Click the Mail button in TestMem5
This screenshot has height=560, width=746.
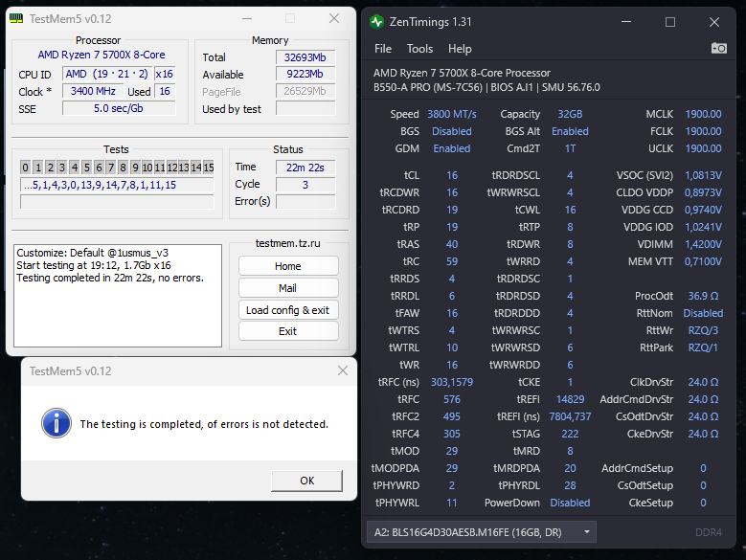coord(288,288)
